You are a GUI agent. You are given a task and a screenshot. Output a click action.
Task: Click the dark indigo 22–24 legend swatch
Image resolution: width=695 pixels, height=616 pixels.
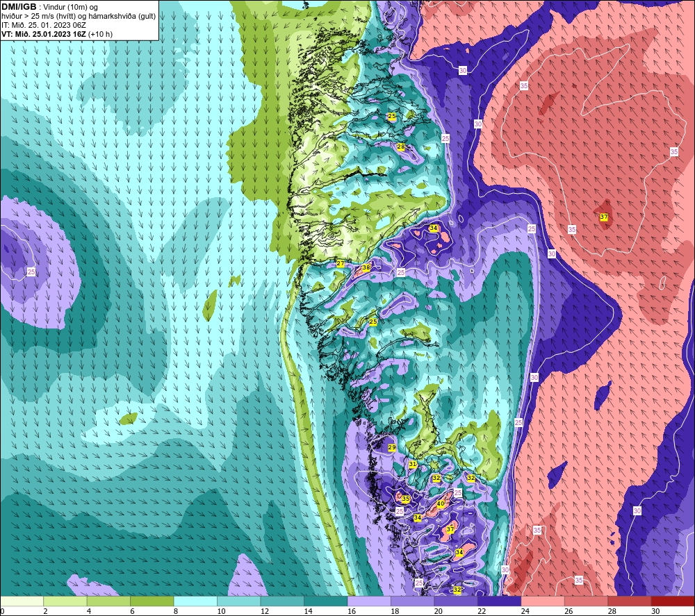point(500,601)
